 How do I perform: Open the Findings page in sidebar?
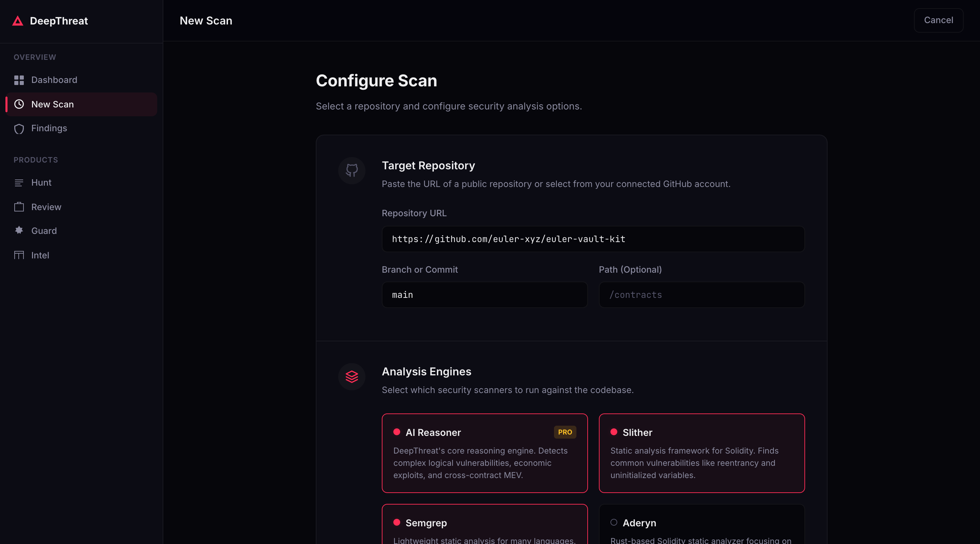click(x=49, y=129)
